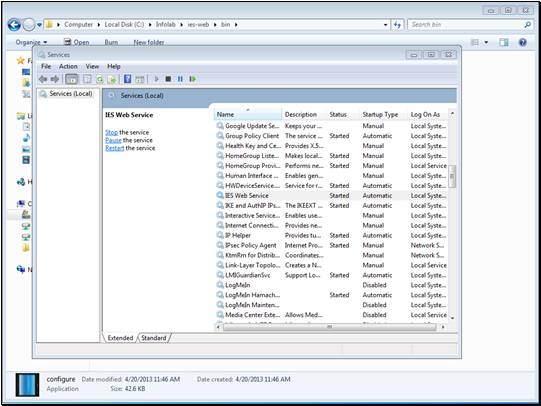Sort by the Log On As column header
Image resolution: width=541 pixels, height=406 pixels.
point(428,114)
